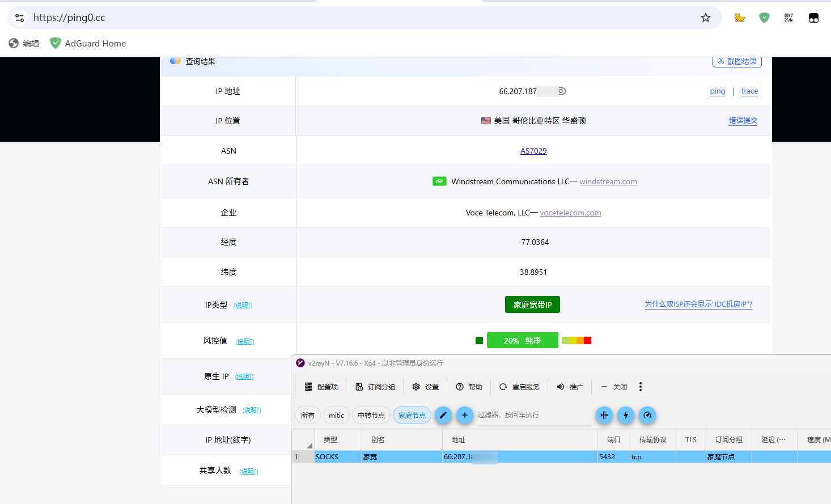The height and width of the screenshot is (504, 831).
Task: Click the speedometer speed test icon
Action: (647, 415)
